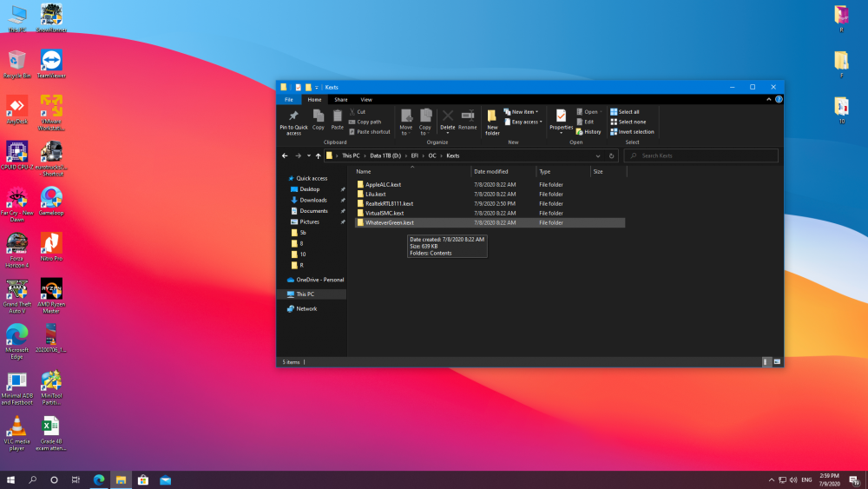The image size is (868, 489).
Task: Open Microsoft Edge from the taskbar
Action: click(99, 479)
